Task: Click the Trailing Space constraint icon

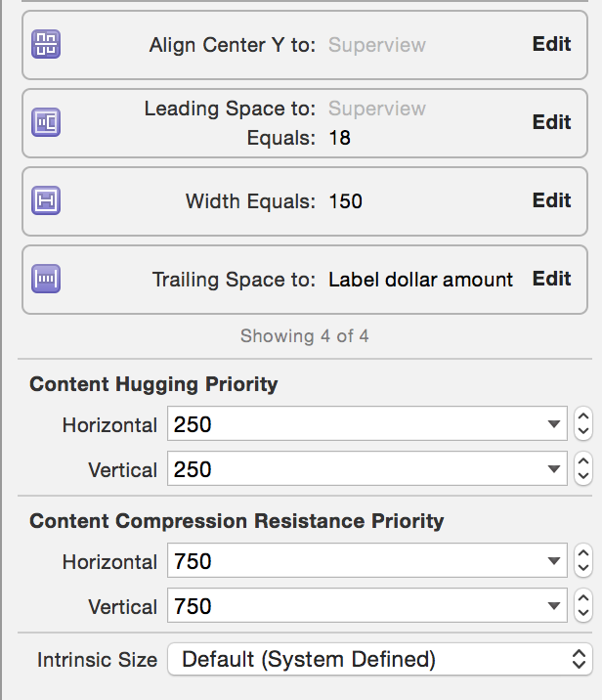Action: (x=47, y=279)
